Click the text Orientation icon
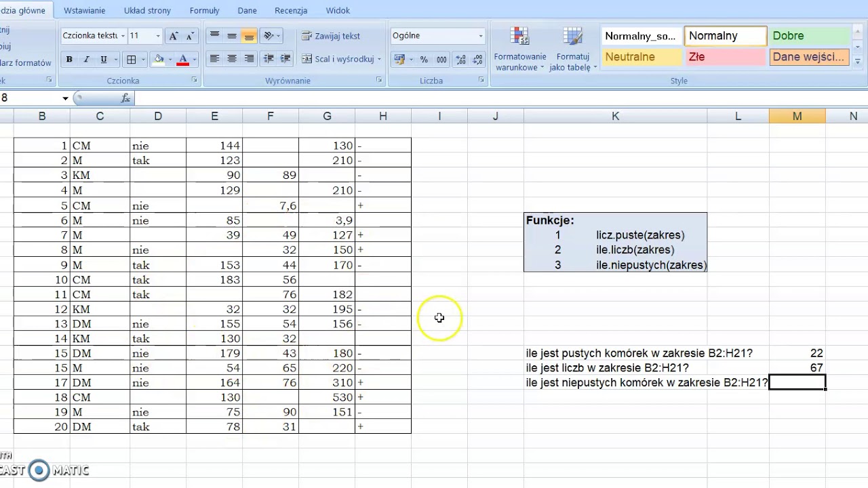Viewport: 868px width, 488px height. click(x=269, y=36)
